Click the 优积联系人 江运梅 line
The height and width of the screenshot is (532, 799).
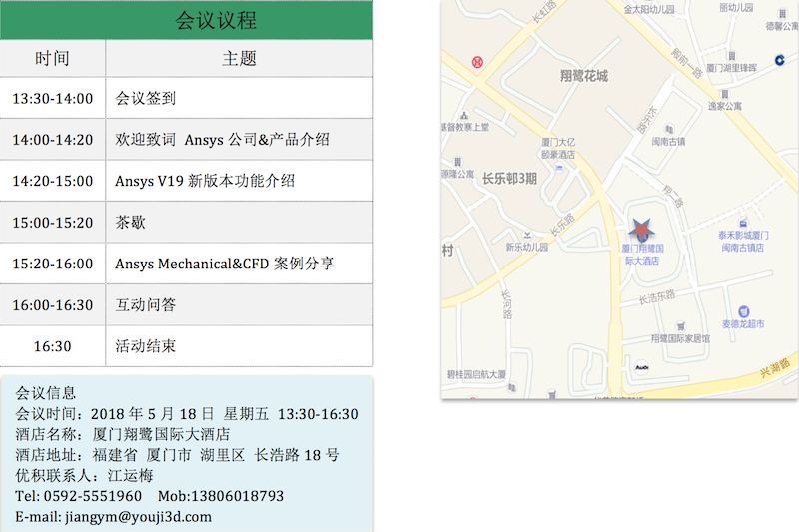(84, 475)
